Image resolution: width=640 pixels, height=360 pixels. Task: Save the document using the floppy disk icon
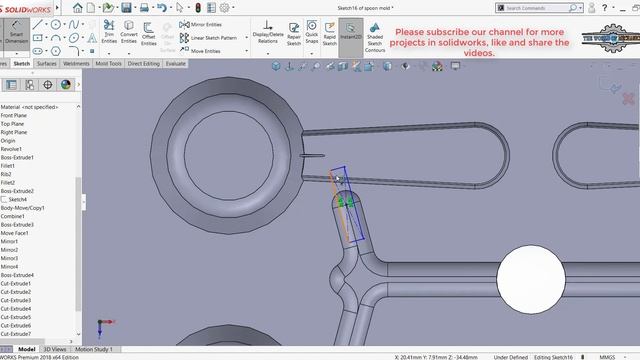(x=127, y=7)
